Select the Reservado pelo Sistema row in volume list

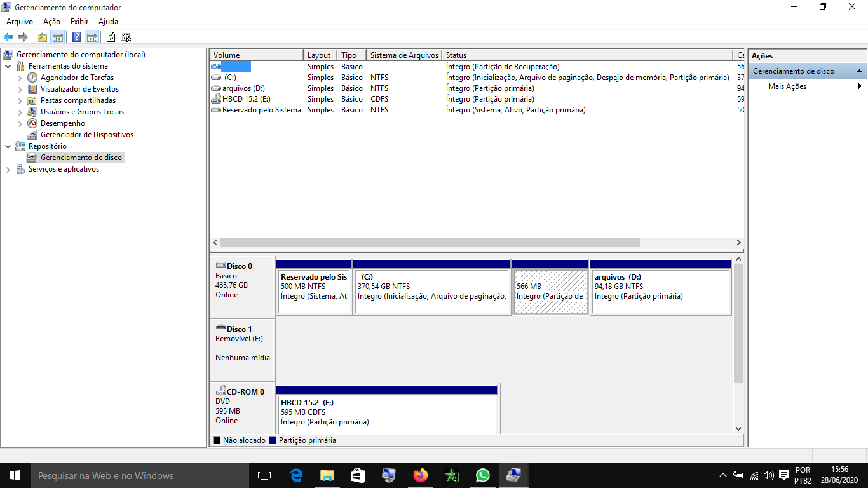coord(477,110)
